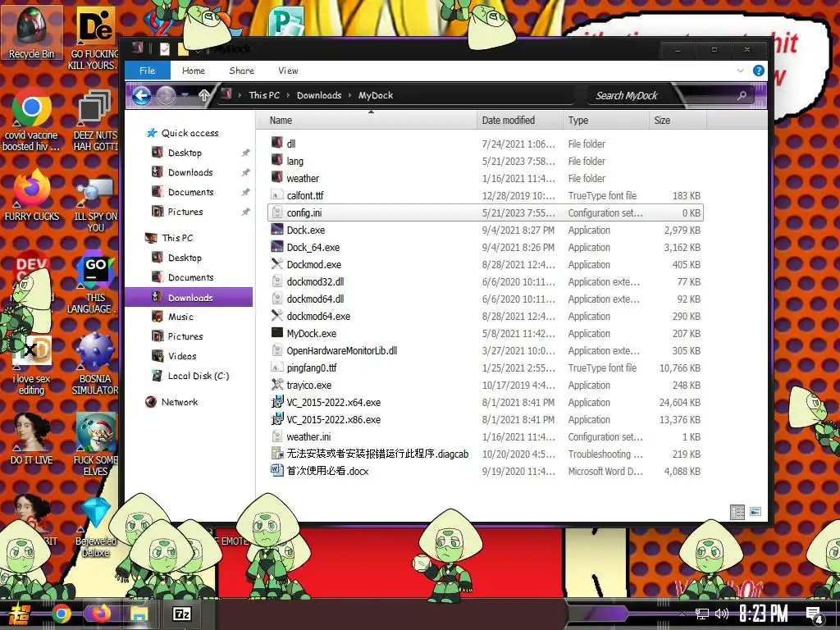Image resolution: width=840 pixels, height=630 pixels.
Task: Open the Explorer help button
Action: point(759,71)
